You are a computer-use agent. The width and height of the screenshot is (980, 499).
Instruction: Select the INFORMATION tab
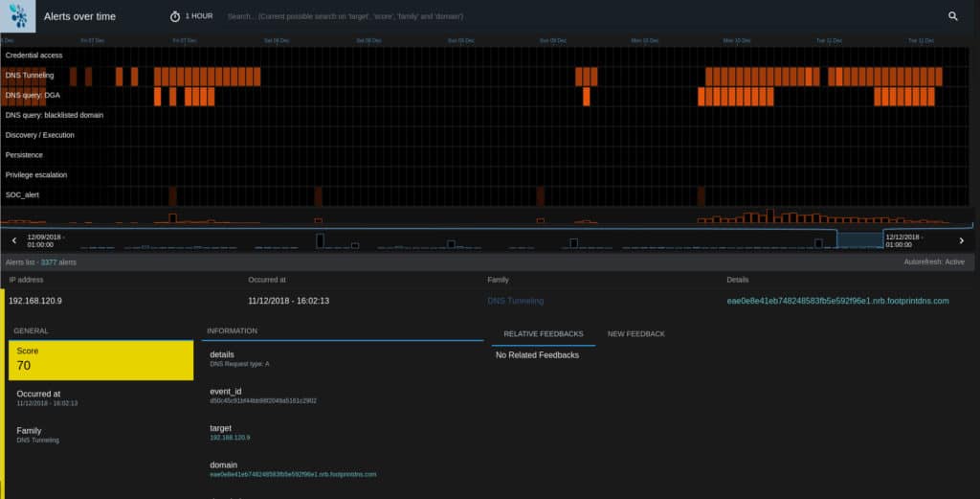[231, 330]
